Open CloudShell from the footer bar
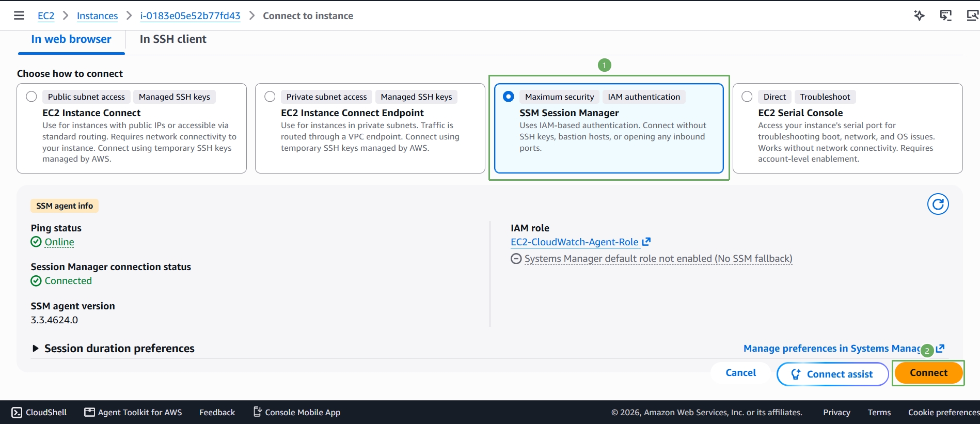 [x=39, y=412]
